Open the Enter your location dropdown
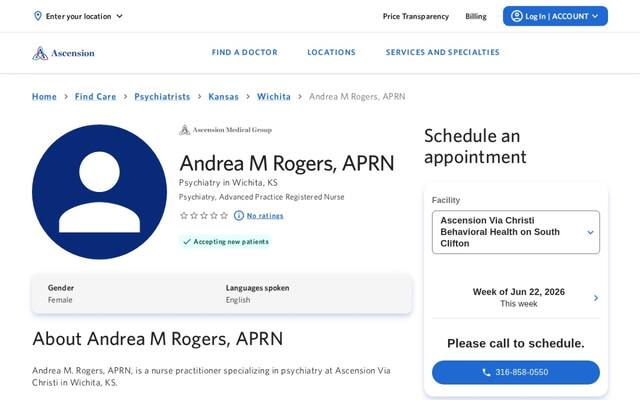The height and width of the screenshot is (400, 640). coord(78,16)
